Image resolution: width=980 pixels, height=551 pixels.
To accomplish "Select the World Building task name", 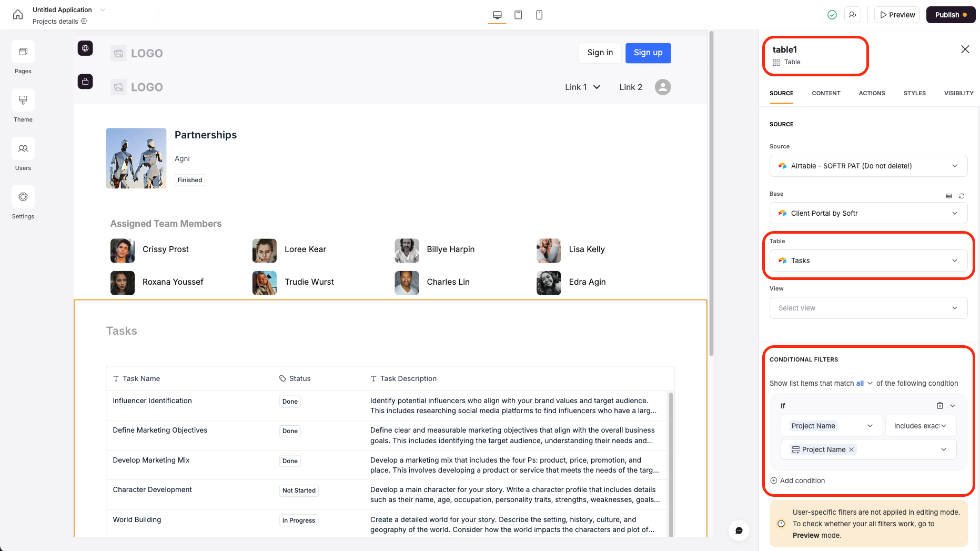I will pos(137,519).
